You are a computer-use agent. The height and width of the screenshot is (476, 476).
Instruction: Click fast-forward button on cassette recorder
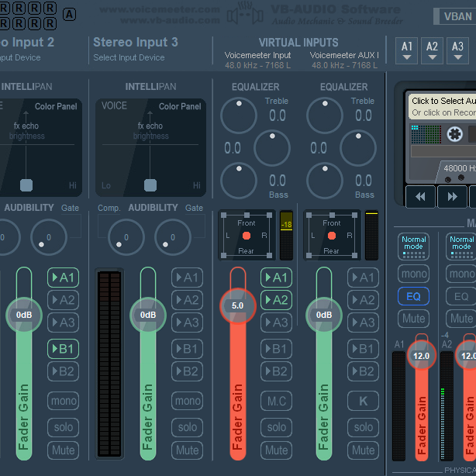[452, 197]
